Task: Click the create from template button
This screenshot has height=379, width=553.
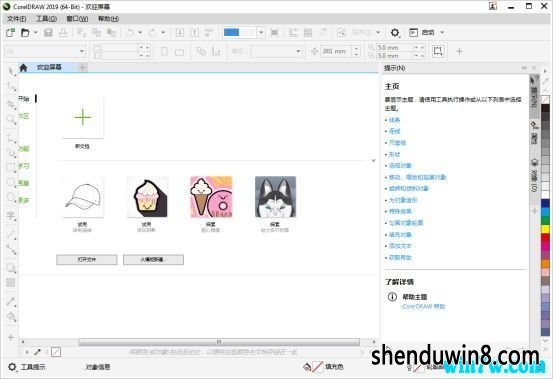Action: pyautogui.click(x=153, y=260)
